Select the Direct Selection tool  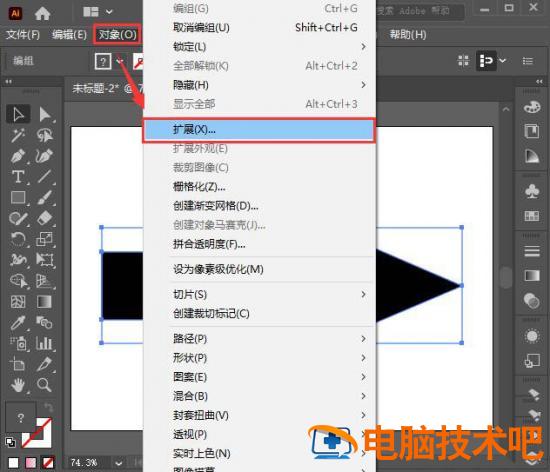(45, 114)
